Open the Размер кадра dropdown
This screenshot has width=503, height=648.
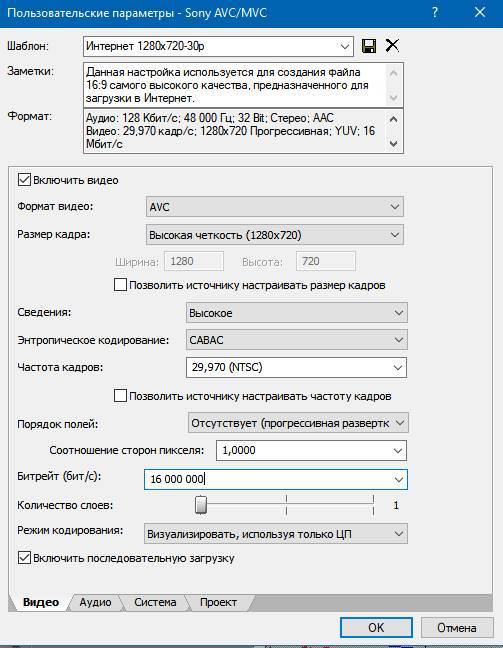274,235
